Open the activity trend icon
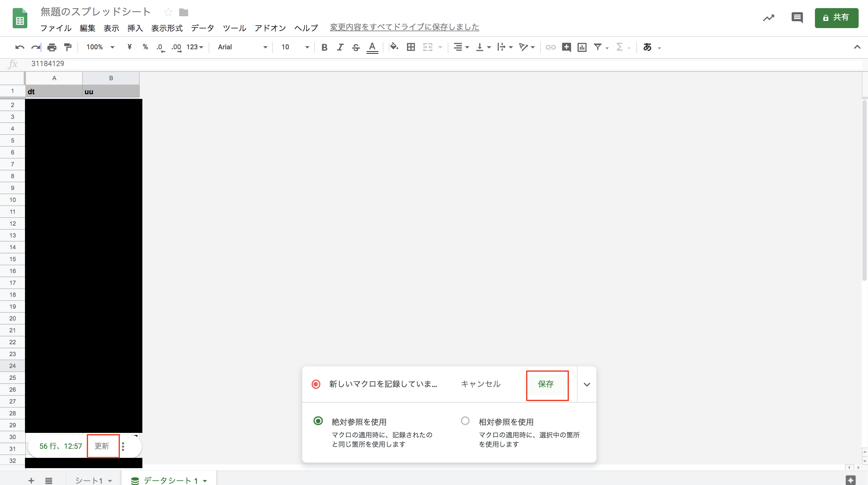This screenshot has width=868, height=485. click(x=769, y=17)
